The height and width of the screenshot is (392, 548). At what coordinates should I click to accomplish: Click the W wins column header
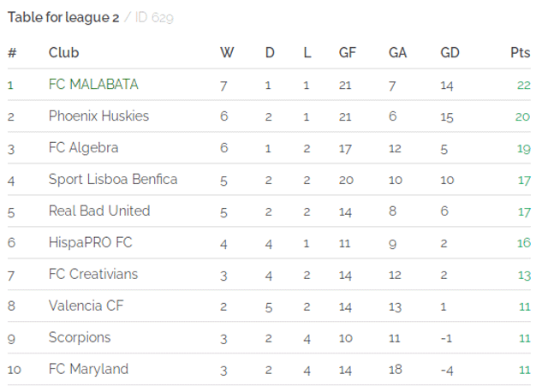[227, 53]
